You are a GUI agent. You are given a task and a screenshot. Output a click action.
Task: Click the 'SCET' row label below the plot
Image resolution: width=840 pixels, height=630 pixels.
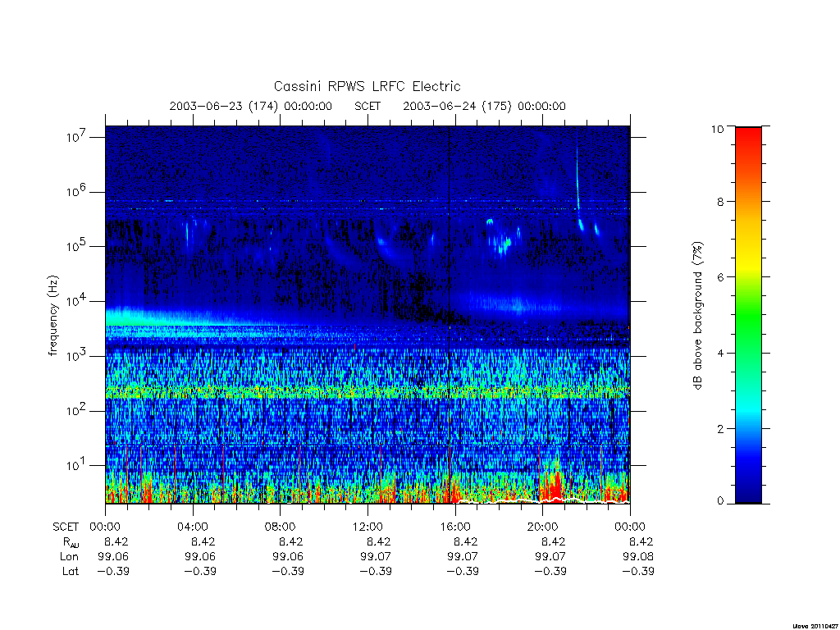66,527
